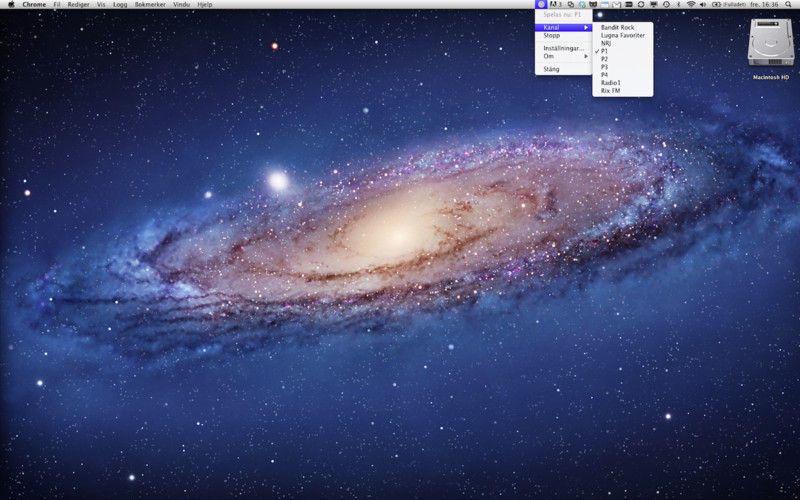
Task: Open the Vindu menu
Action: (x=182, y=4)
